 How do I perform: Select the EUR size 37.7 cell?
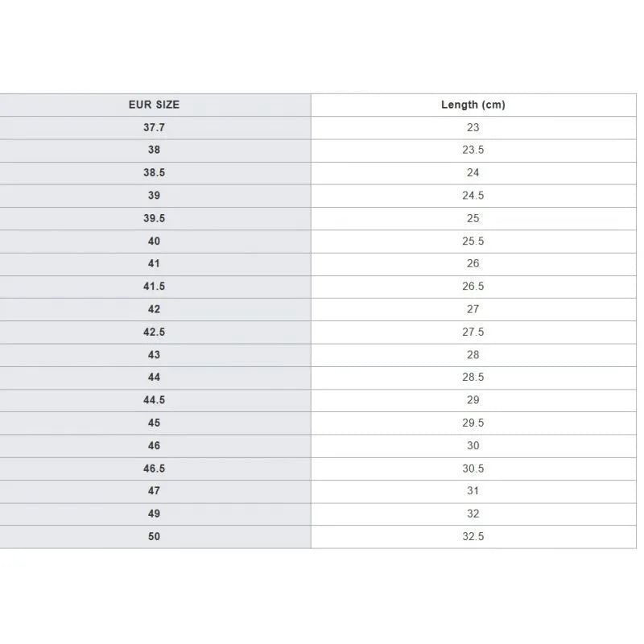[x=154, y=128]
